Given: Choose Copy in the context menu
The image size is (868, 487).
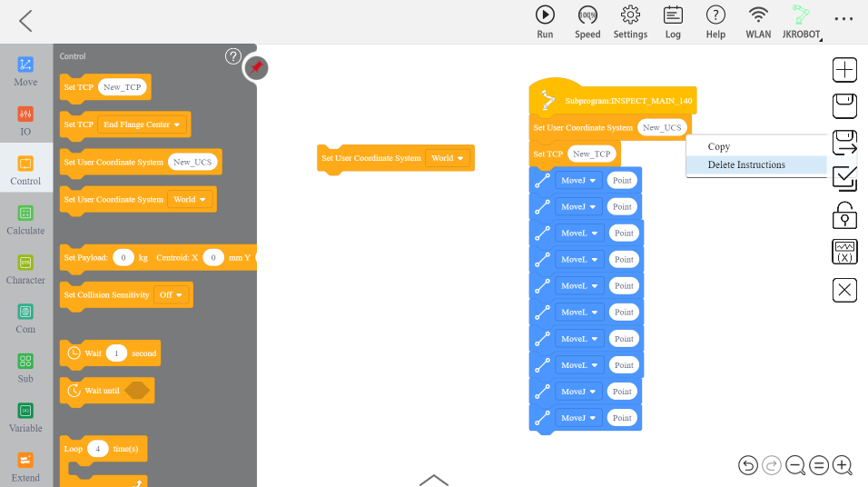Looking at the screenshot, I should pyautogui.click(x=719, y=146).
